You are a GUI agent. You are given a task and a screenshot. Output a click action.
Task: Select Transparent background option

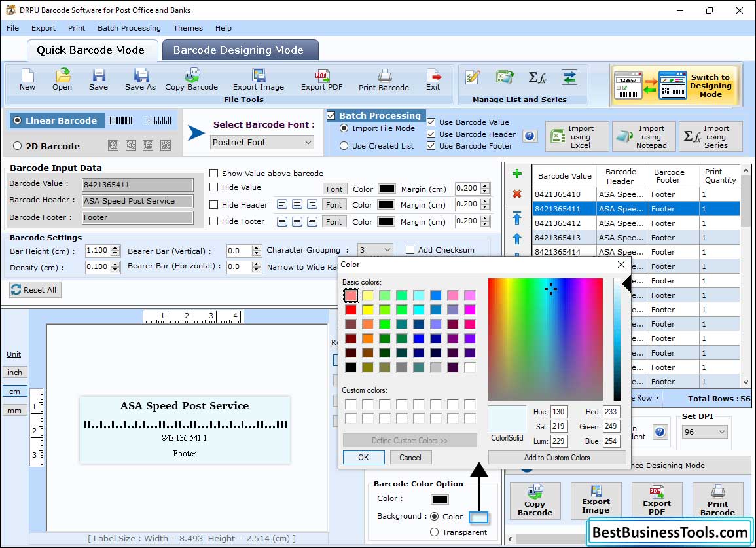coord(434,532)
